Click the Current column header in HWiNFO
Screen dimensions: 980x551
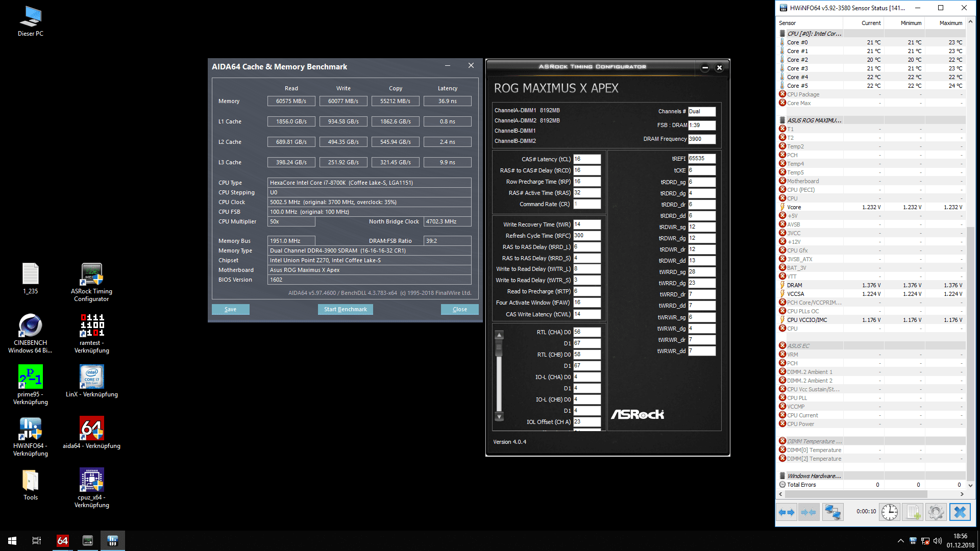(x=864, y=23)
